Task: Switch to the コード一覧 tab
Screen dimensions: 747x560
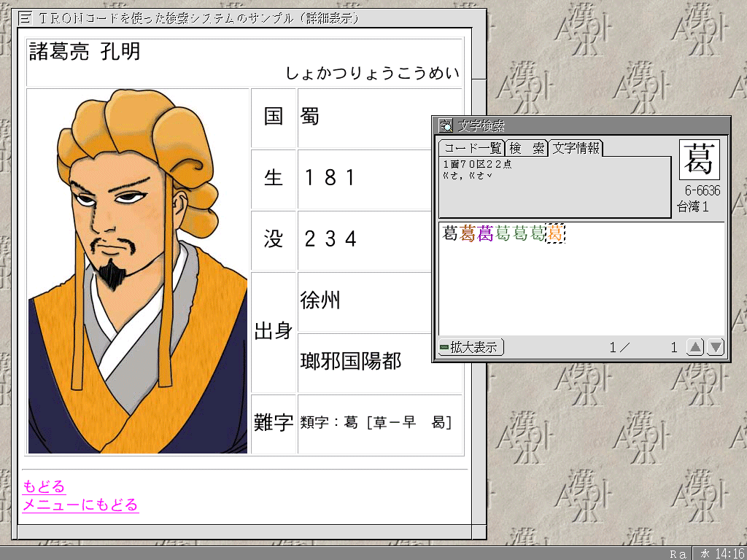Action: click(472, 149)
